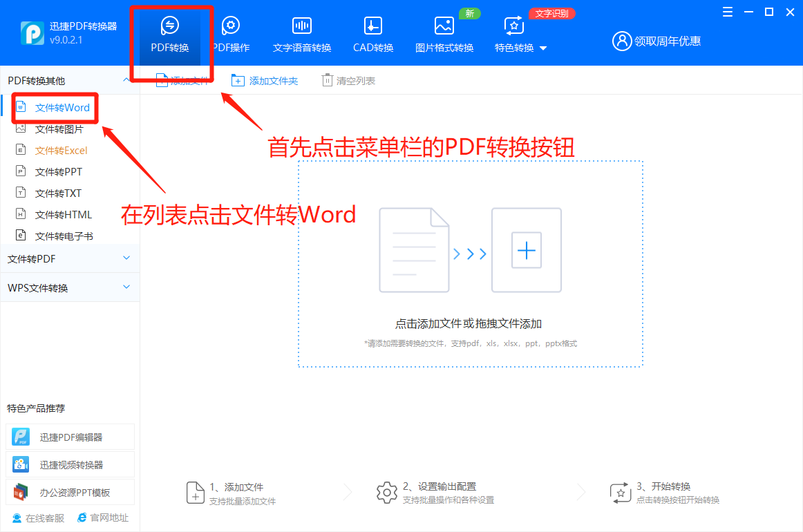This screenshot has width=803, height=532.
Task: Click the 迅捷PDF转换器 app logo
Action: [x=32, y=32]
